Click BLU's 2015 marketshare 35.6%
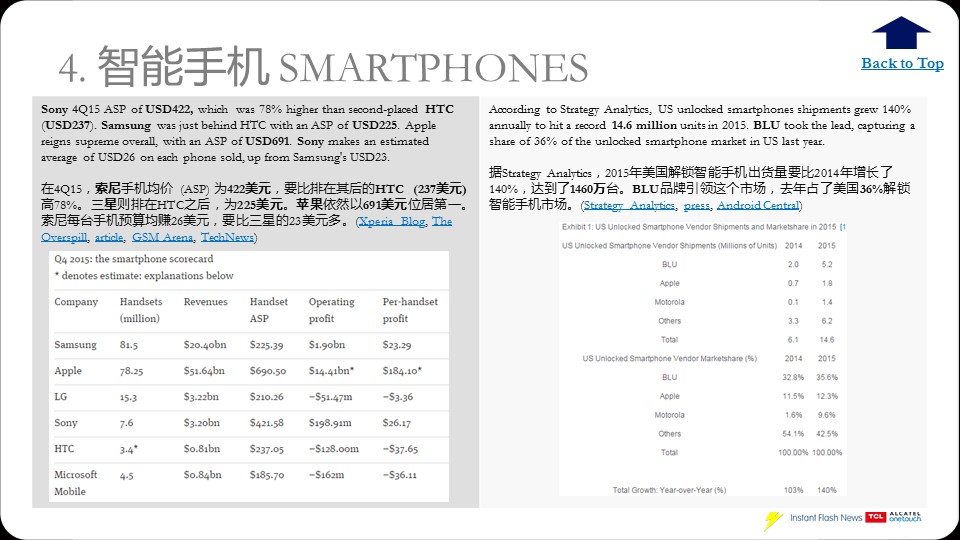This screenshot has width=960, height=540. coord(827,378)
